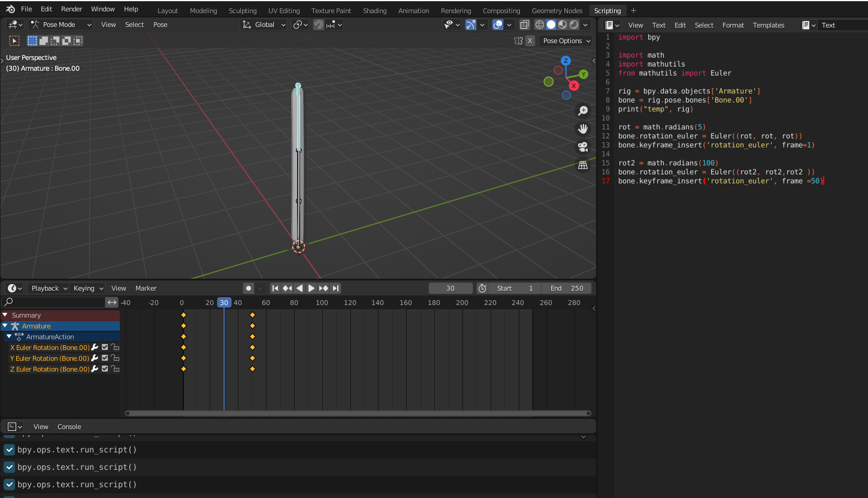The image size is (868, 498).
Task: Click the timeline horizontal scrollbar
Action: coord(358,413)
